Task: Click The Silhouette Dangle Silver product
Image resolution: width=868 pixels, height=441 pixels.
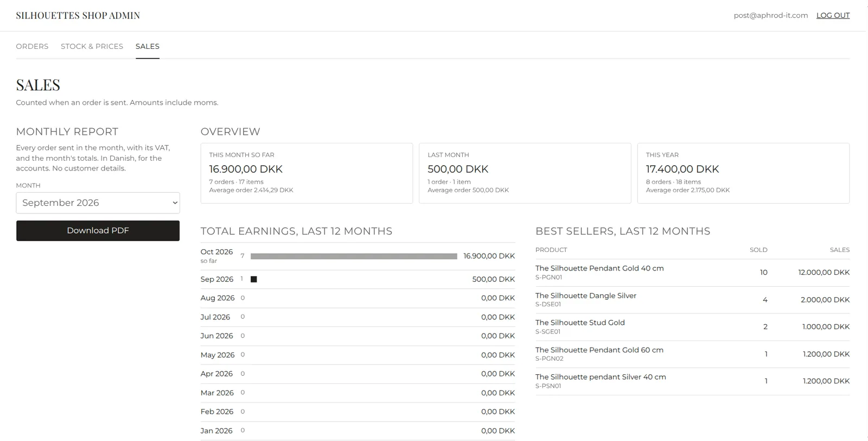Action: (x=586, y=295)
